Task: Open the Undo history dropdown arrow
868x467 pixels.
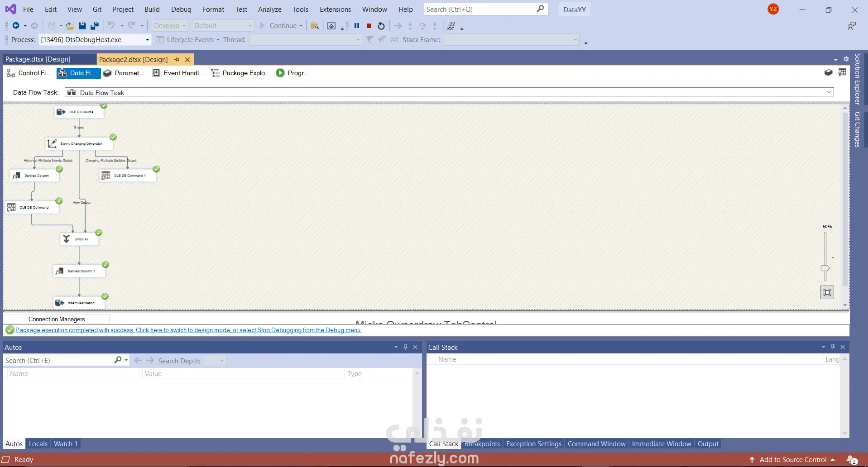Action: point(122,26)
